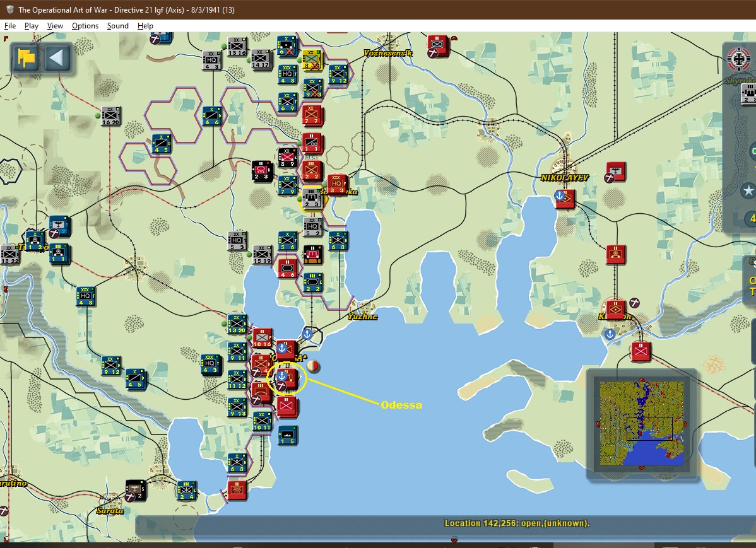Click the Yuzhne town label
756x548 pixels.
(363, 317)
